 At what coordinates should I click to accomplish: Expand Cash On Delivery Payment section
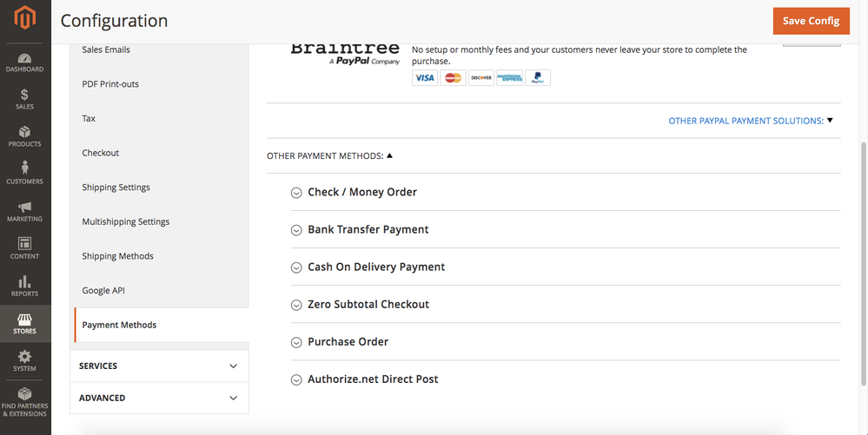(376, 267)
